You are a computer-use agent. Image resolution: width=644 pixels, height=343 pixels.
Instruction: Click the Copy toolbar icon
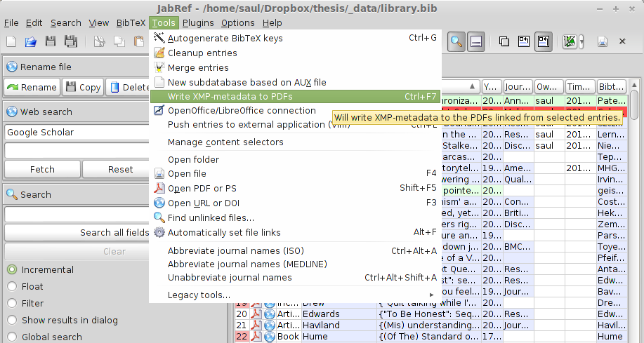(x=119, y=41)
